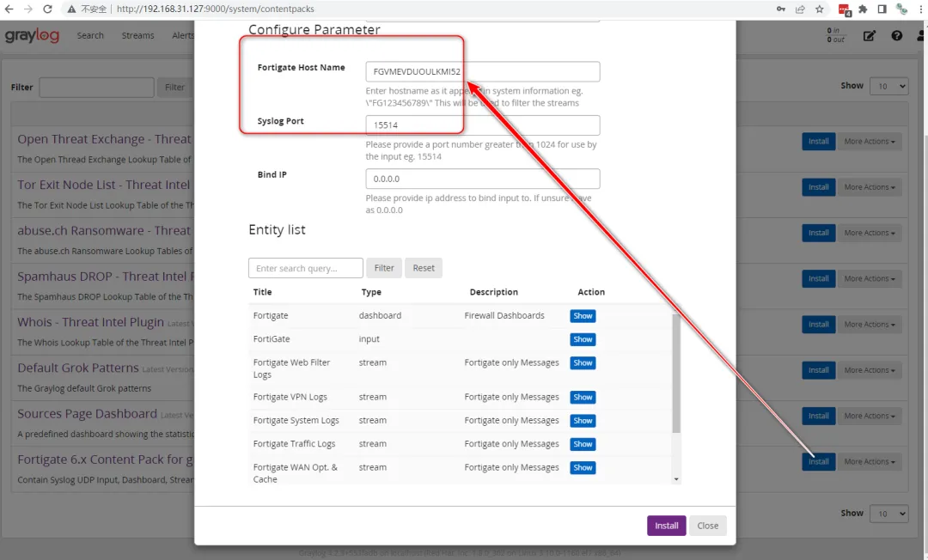
Task: Reset the Entity list search
Action: click(x=423, y=268)
